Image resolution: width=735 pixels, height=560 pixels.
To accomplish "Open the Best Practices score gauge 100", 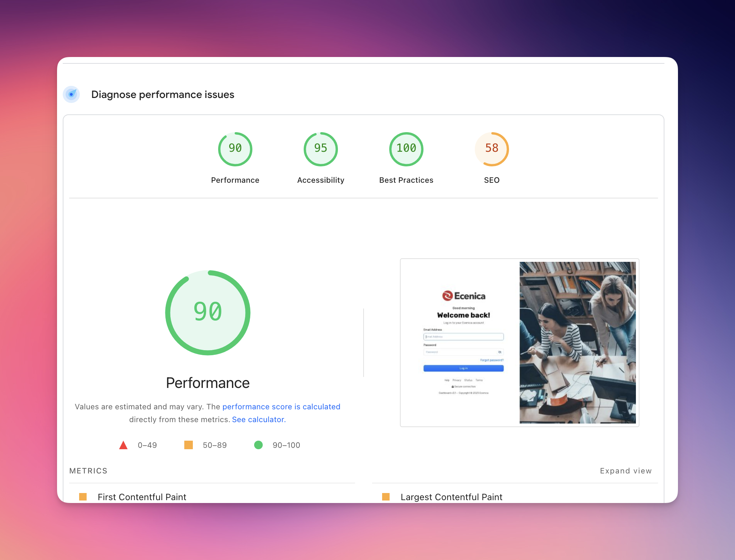I will click(x=406, y=149).
